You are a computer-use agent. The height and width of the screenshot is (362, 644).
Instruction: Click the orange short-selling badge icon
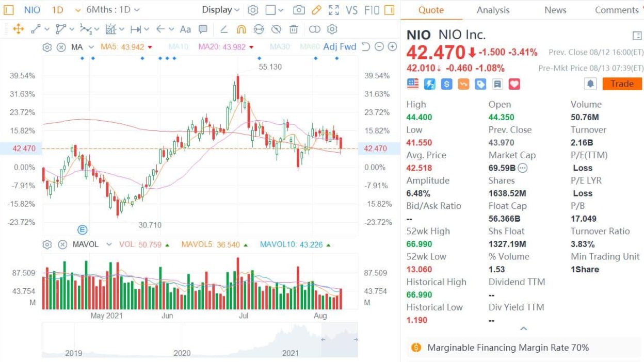click(463, 84)
